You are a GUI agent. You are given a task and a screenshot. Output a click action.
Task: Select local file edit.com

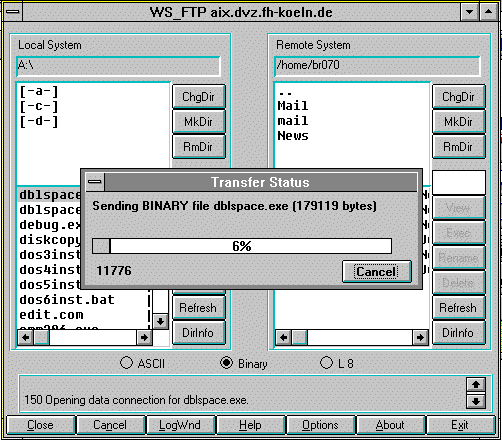pyautogui.click(x=51, y=315)
